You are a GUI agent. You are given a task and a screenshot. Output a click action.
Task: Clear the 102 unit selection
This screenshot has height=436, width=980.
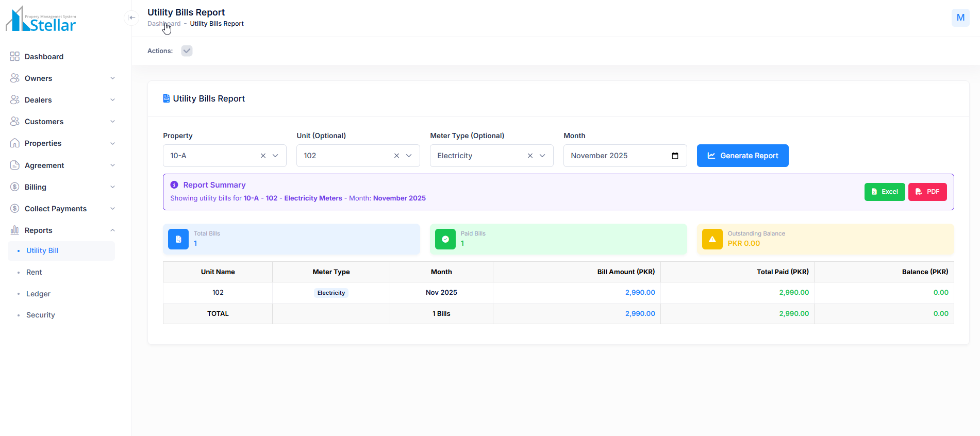(396, 156)
